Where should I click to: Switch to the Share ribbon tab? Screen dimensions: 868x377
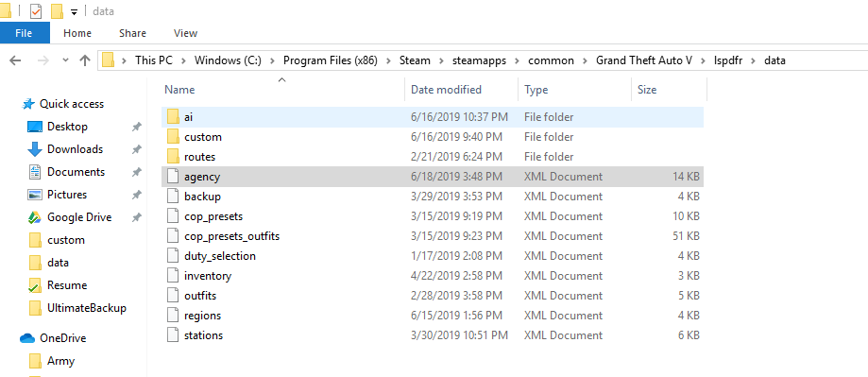[x=132, y=33]
